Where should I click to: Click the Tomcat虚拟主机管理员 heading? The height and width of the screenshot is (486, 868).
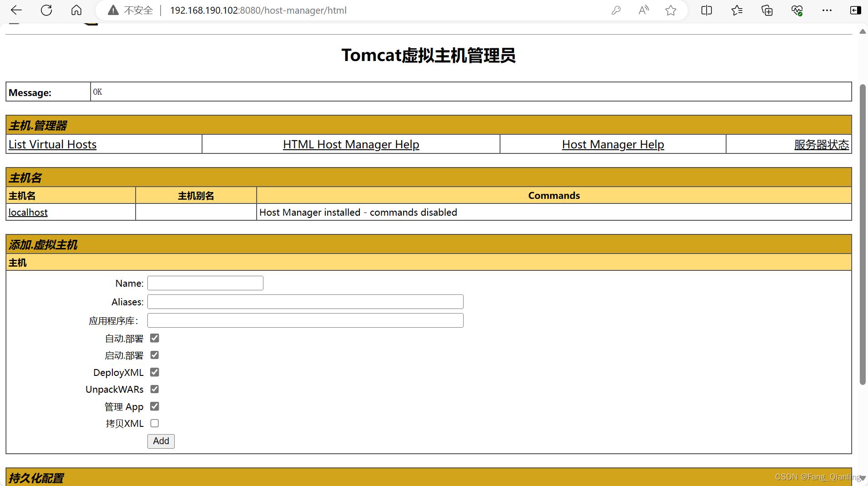click(x=428, y=55)
